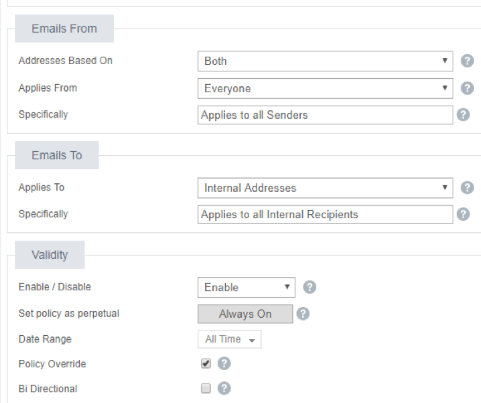This screenshot has height=403, width=481.
Task: Expand the Applies From Everyone dropdown
Action: click(325, 88)
